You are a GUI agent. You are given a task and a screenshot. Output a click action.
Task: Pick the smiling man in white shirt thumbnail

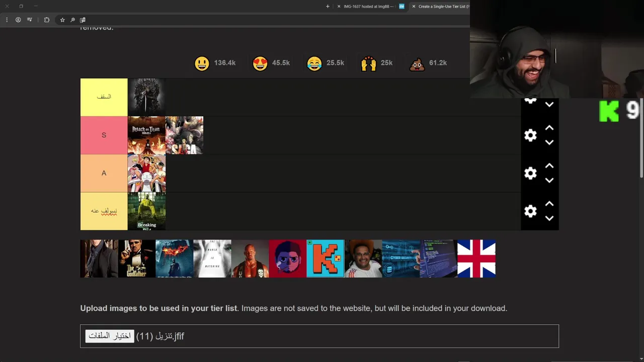(363, 258)
